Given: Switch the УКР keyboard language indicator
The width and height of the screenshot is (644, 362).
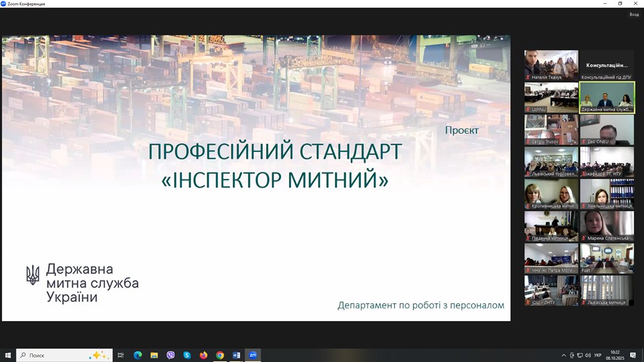Looking at the screenshot, I should (598, 355).
